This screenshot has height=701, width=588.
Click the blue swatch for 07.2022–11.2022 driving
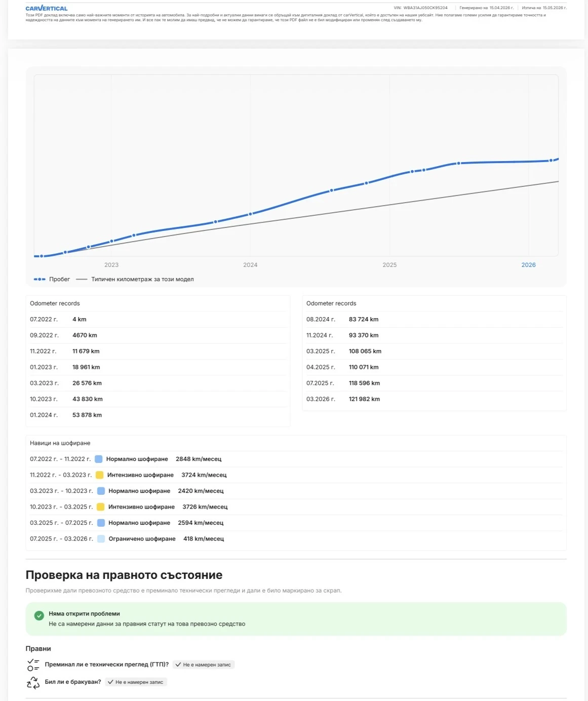tap(98, 459)
